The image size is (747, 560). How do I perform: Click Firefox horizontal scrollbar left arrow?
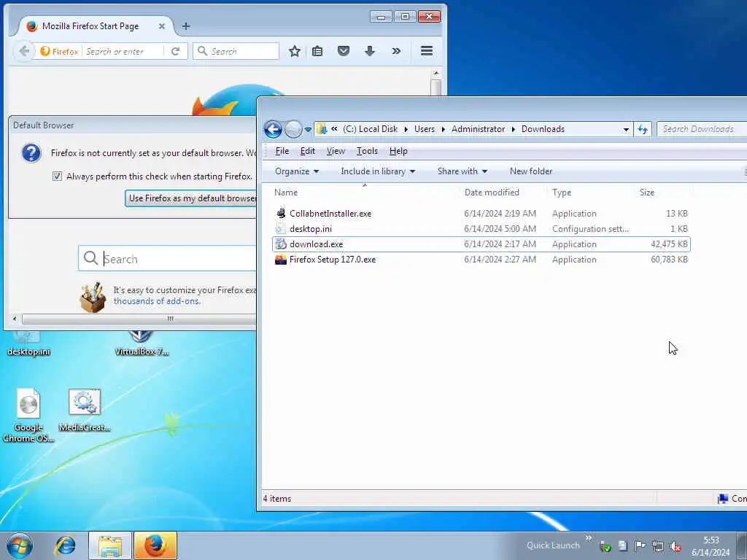[15, 319]
